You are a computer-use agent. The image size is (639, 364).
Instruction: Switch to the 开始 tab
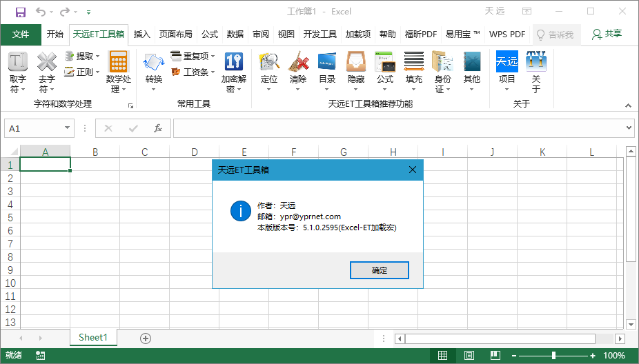point(55,34)
